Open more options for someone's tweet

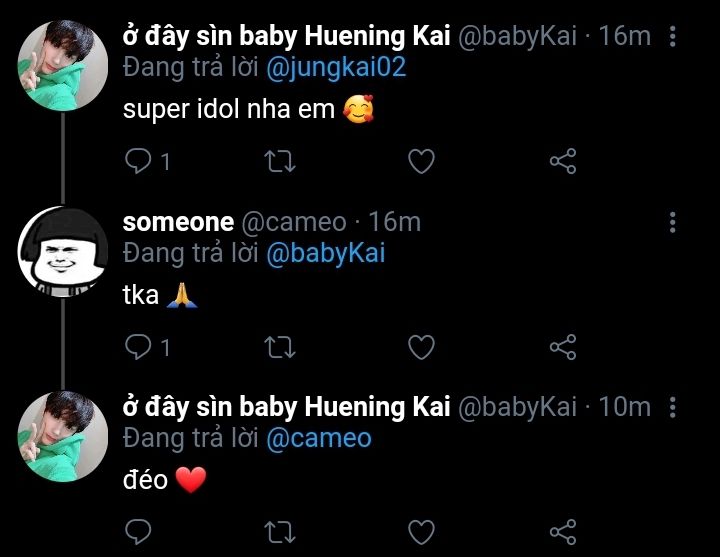[672, 222]
